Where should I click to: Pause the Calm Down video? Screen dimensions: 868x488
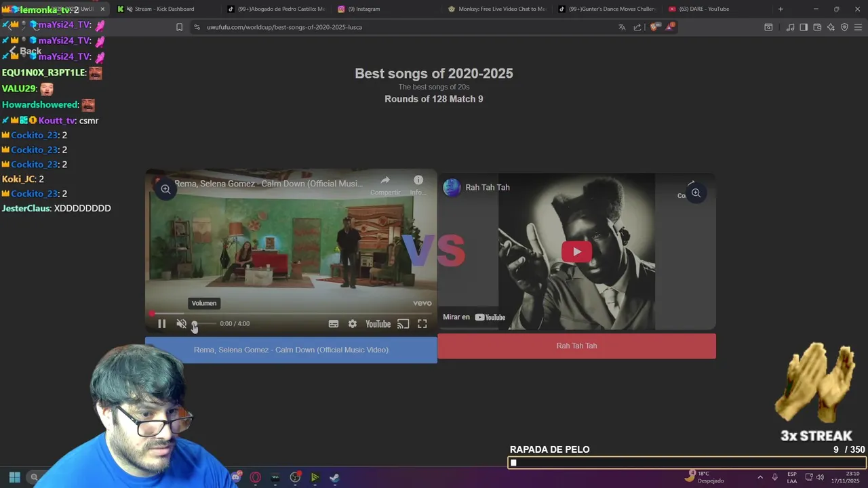(161, 324)
